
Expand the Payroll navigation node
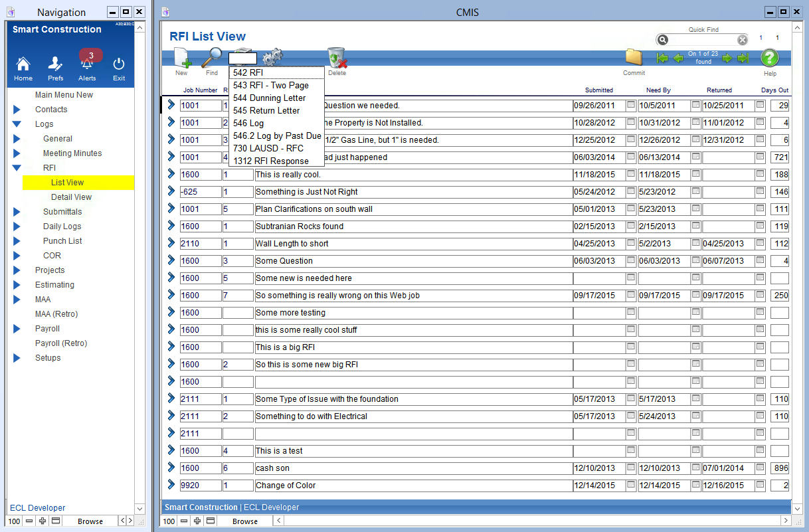coord(18,329)
